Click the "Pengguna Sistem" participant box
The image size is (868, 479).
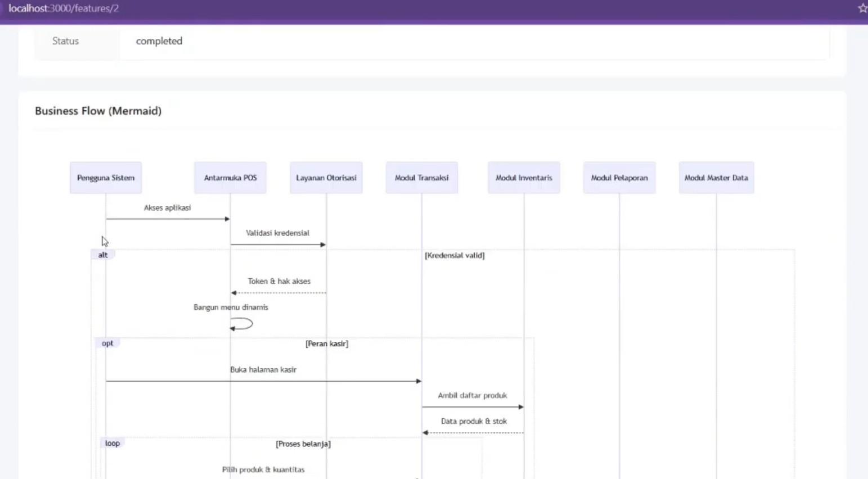click(106, 178)
